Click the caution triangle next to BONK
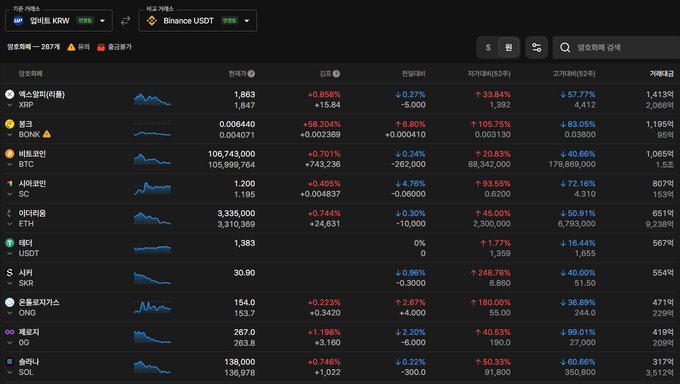The image size is (680, 384). point(47,134)
